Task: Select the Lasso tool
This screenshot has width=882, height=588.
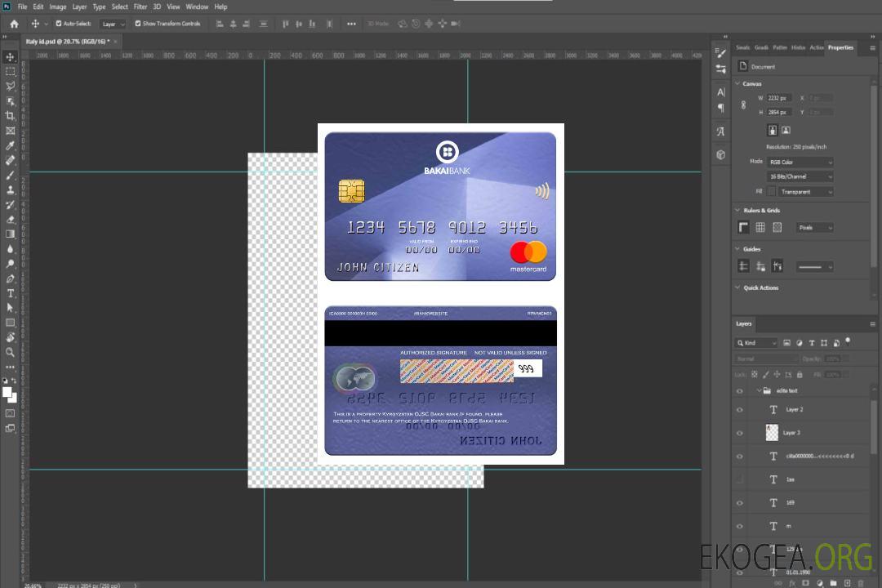Action: pos(10,86)
